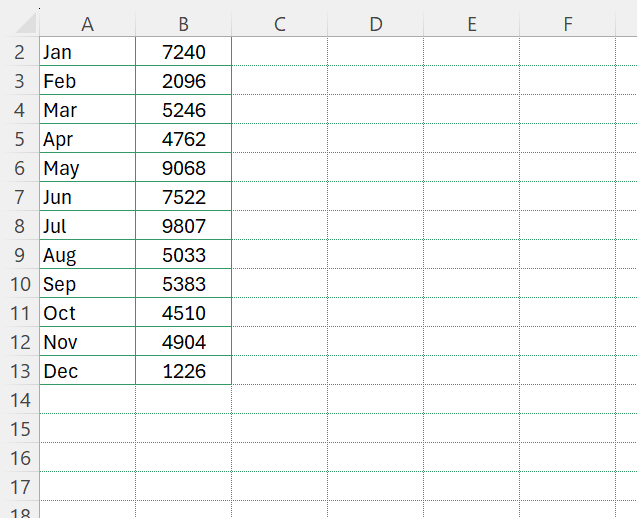Select the value 9068

pos(184,167)
